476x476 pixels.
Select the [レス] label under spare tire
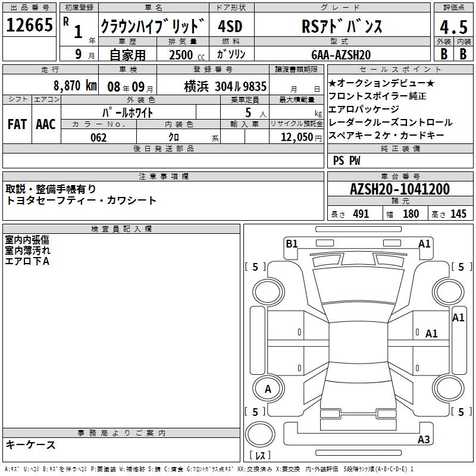click(260, 455)
